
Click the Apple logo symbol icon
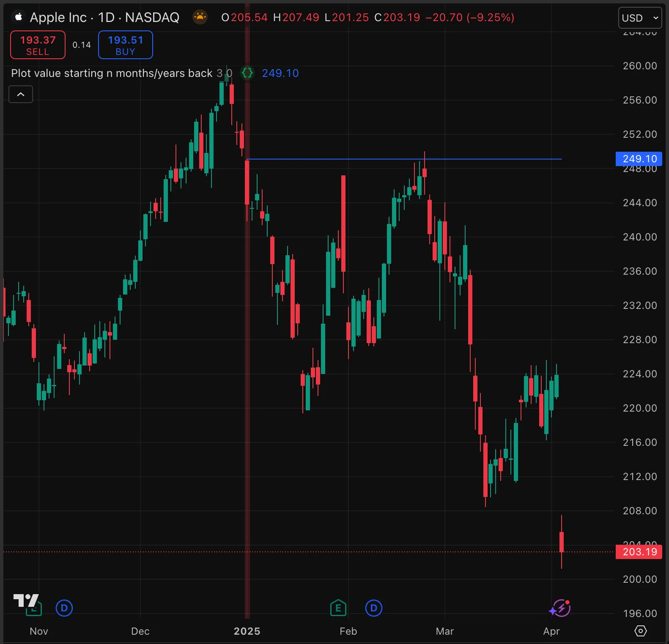click(x=18, y=17)
